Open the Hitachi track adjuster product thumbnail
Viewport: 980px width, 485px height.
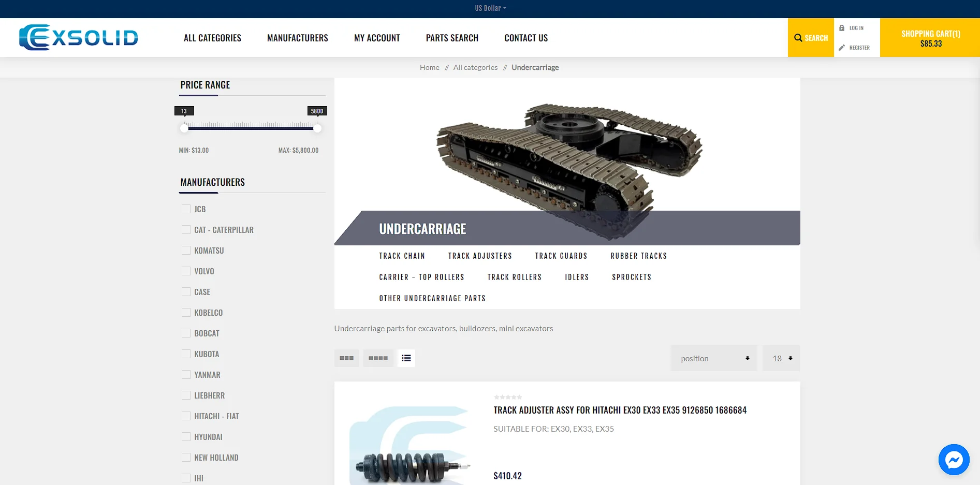click(x=410, y=445)
